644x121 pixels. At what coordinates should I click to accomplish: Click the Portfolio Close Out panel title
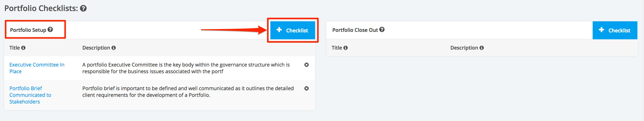[355, 30]
